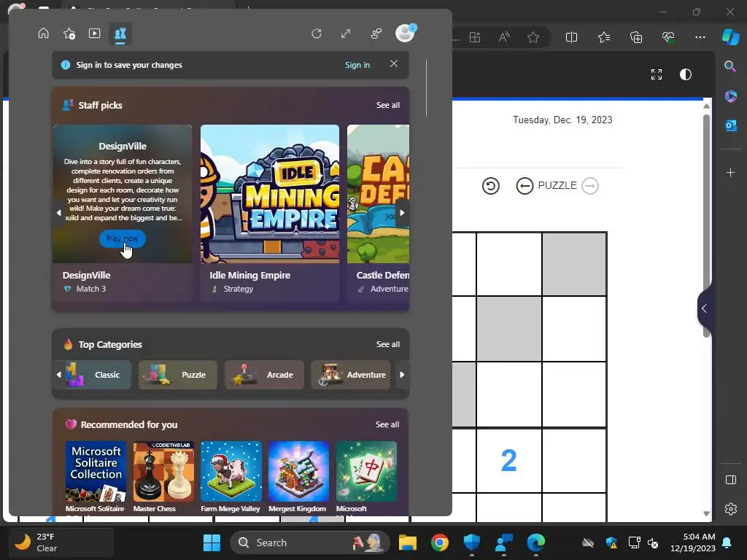Open Microsoft 365 sidebar icon
The width and height of the screenshot is (747, 560).
coord(730,96)
